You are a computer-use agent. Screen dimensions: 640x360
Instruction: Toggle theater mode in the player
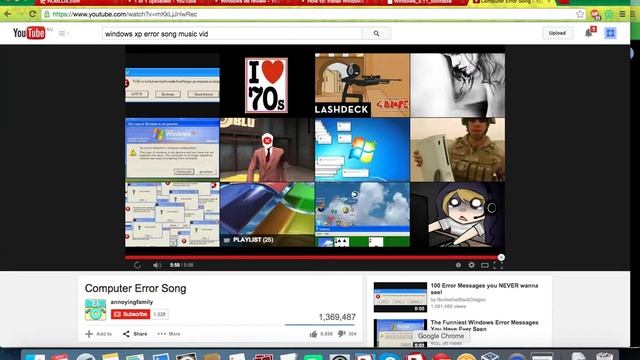(484, 265)
